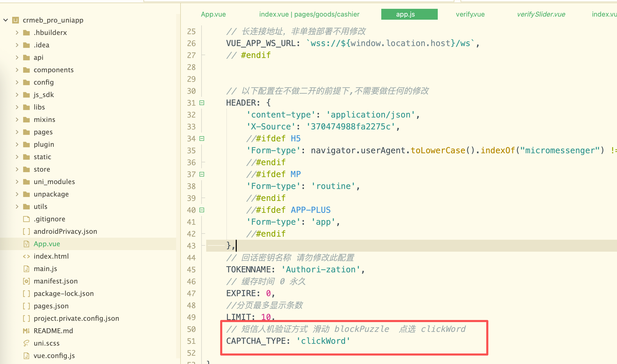617x364 pixels.
Task: Click the JSON brackets icon beside pages.json
Action: 26,306
